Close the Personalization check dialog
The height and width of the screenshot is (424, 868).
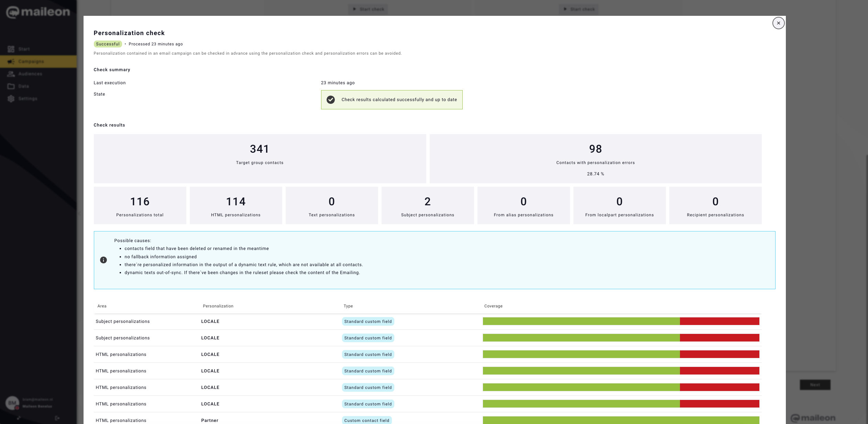coord(778,23)
